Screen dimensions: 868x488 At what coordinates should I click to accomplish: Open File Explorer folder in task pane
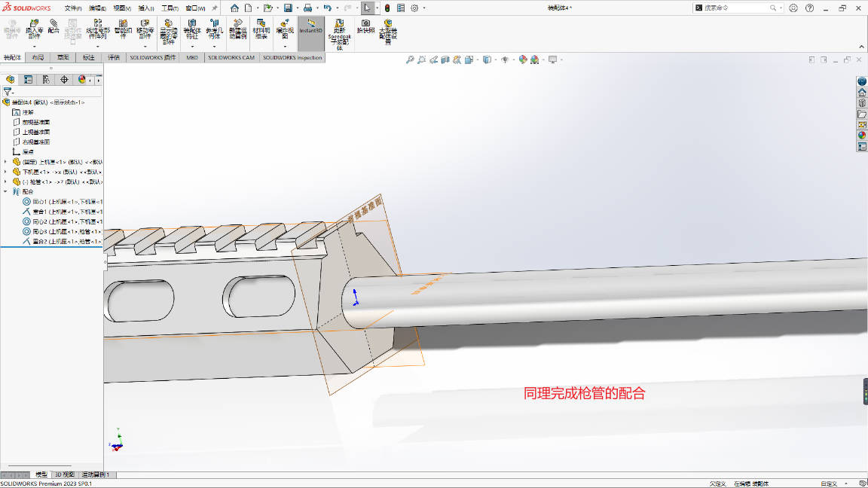862,114
